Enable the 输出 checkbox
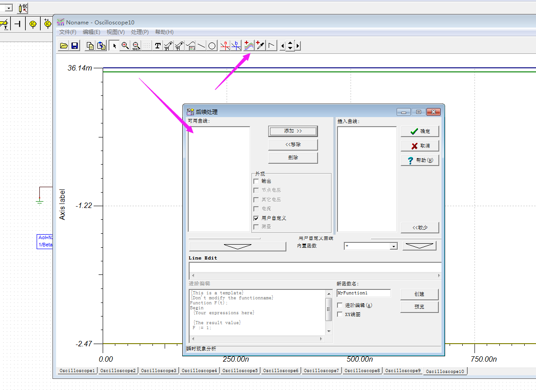Screen dimensions: 536x392 tap(256, 181)
